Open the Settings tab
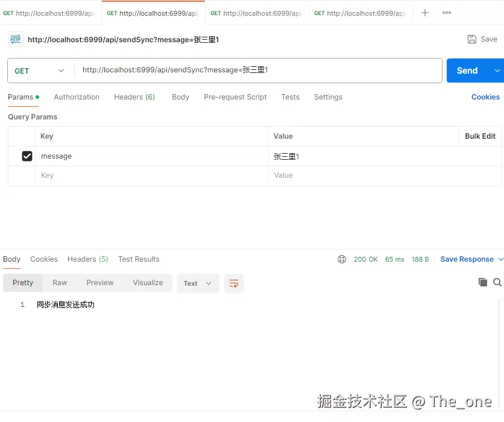The width and height of the screenshot is (504, 422). 328,97
